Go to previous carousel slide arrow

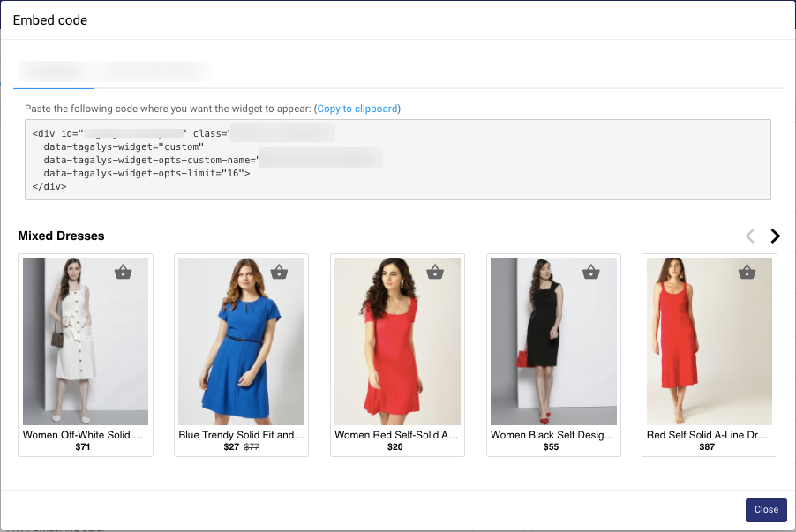750,236
